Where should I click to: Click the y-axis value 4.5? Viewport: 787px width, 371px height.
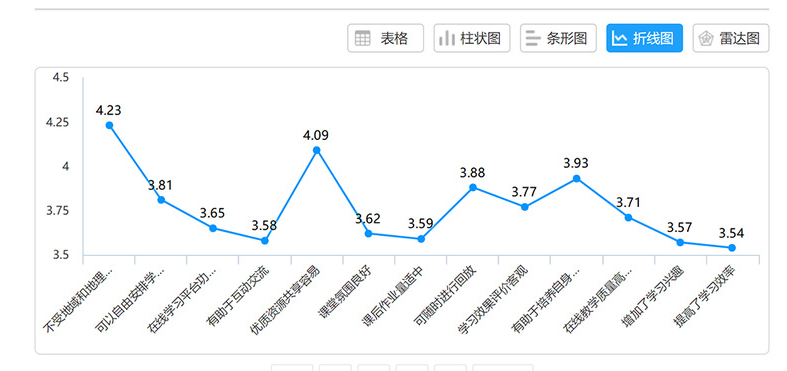pos(60,78)
